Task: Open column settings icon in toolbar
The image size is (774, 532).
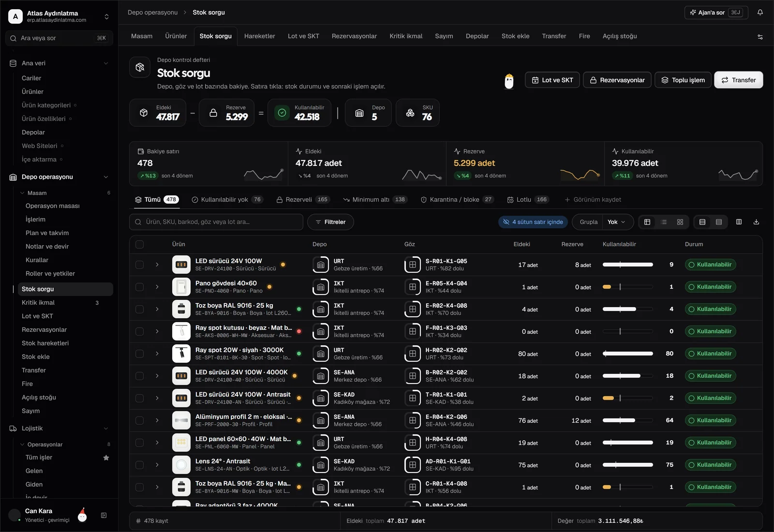Action: click(x=739, y=222)
